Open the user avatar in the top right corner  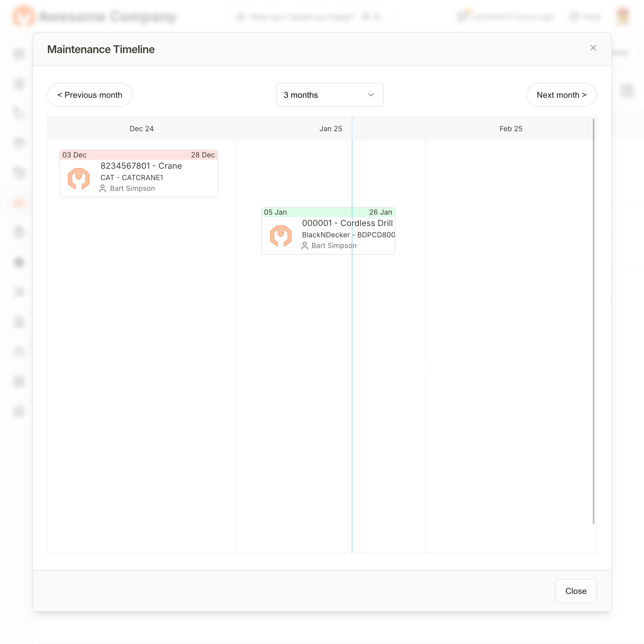623,16
